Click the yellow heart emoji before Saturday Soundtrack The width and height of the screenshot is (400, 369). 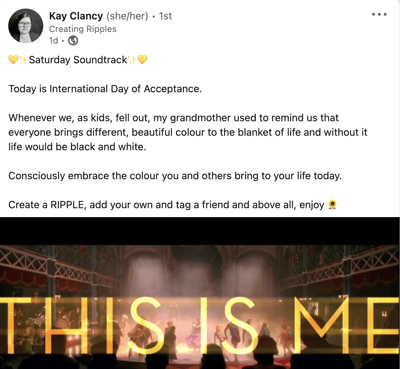13,60
